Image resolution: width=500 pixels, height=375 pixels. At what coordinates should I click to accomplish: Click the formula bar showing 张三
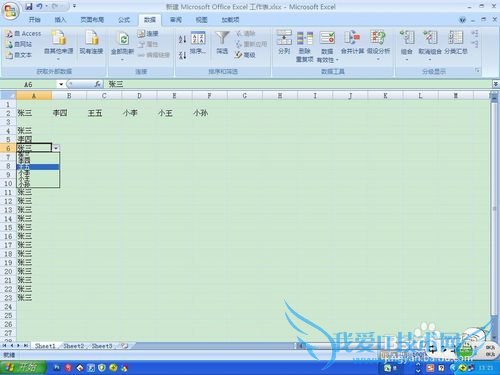coord(298,84)
